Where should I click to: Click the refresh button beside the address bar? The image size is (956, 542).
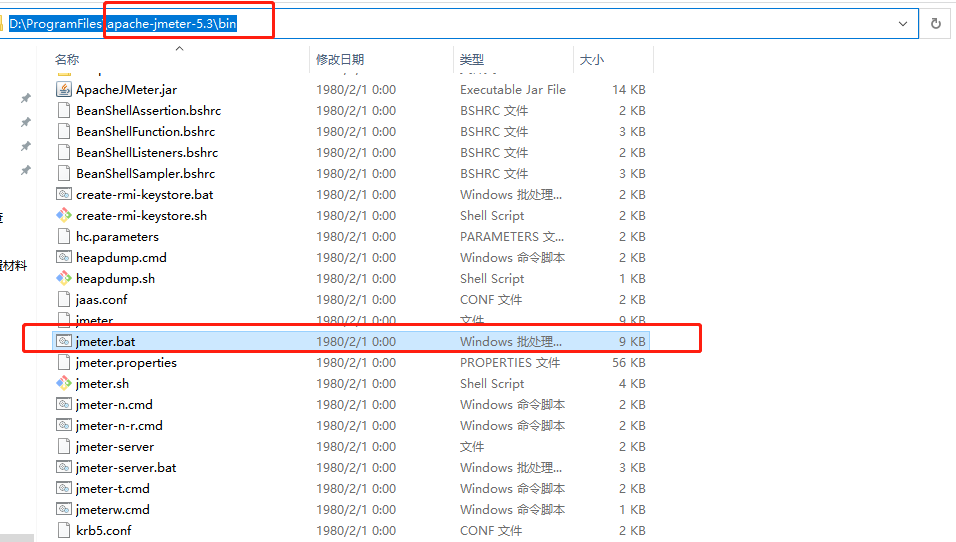pyautogui.click(x=936, y=24)
